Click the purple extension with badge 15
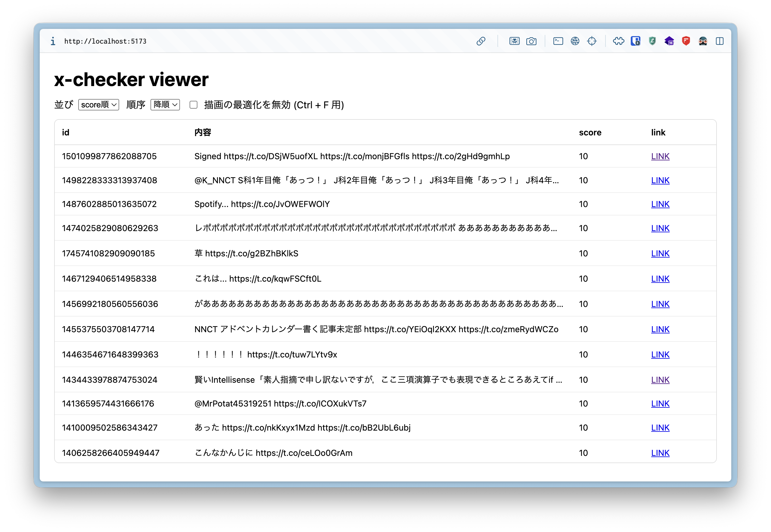The image size is (771, 532). click(669, 41)
